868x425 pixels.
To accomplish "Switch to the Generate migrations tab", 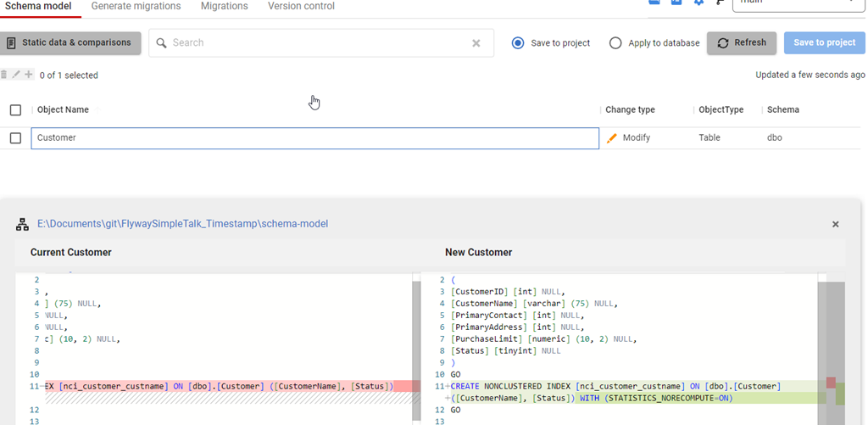I will pos(136,7).
